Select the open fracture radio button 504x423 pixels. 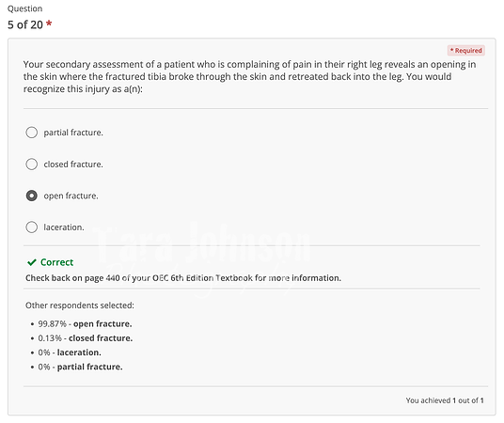32,196
